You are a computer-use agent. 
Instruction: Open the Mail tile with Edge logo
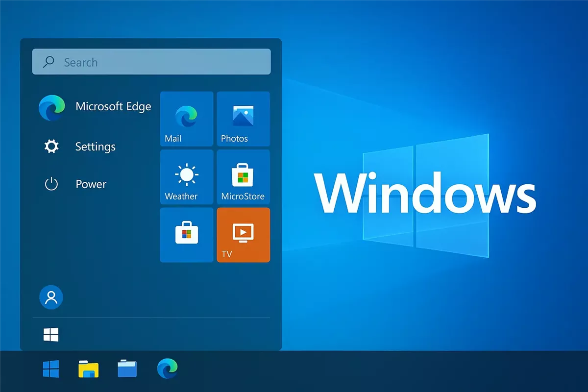tap(187, 119)
